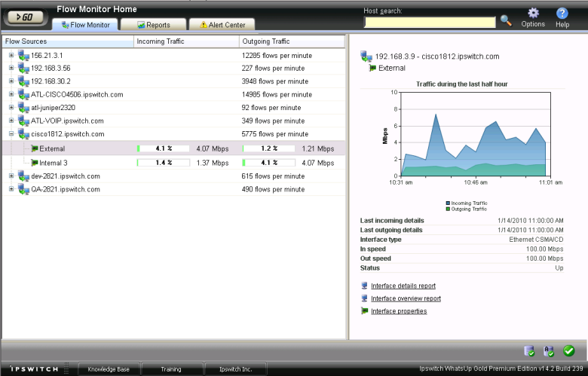
Task: Expand the 192.168.30.2 flow source
Action: [11, 81]
